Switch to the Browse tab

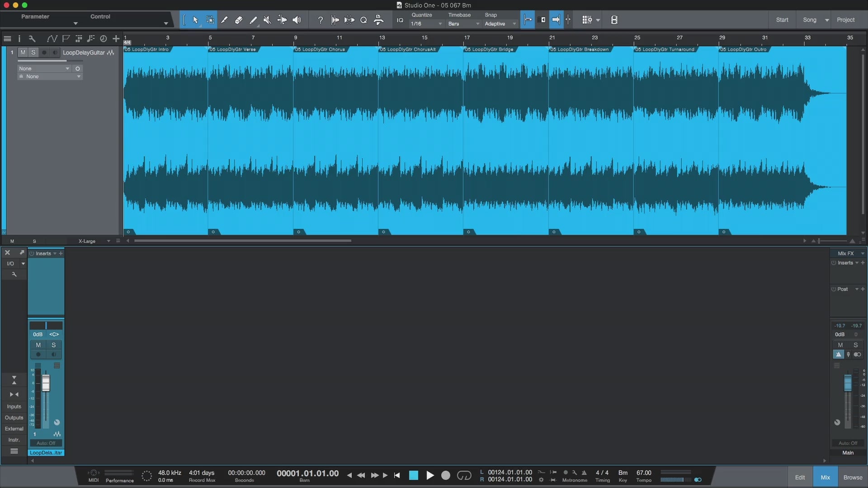[853, 477]
